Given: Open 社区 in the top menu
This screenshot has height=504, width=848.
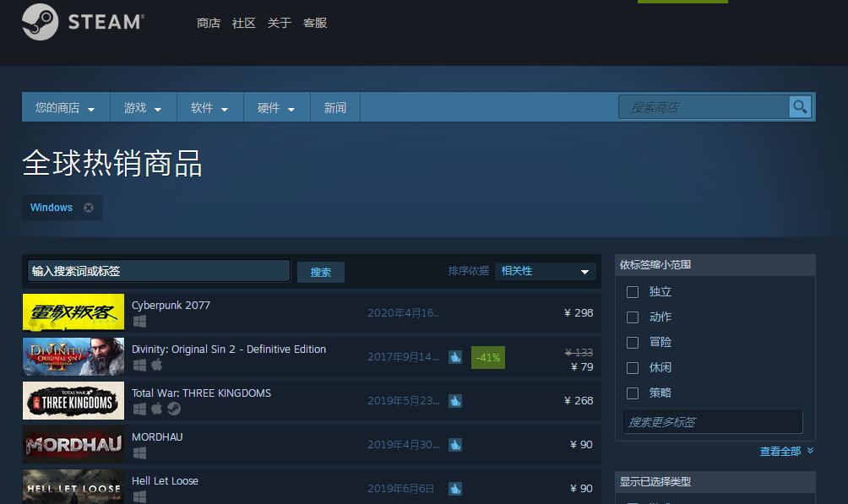Looking at the screenshot, I should 243,23.
